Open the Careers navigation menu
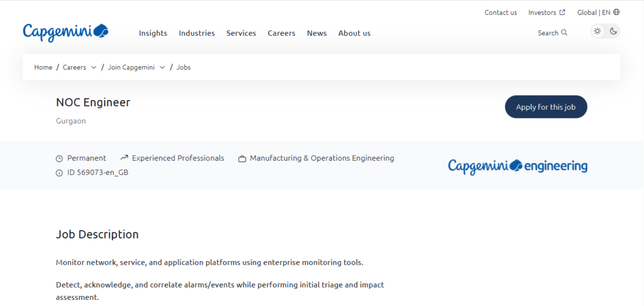 (x=281, y=33)
